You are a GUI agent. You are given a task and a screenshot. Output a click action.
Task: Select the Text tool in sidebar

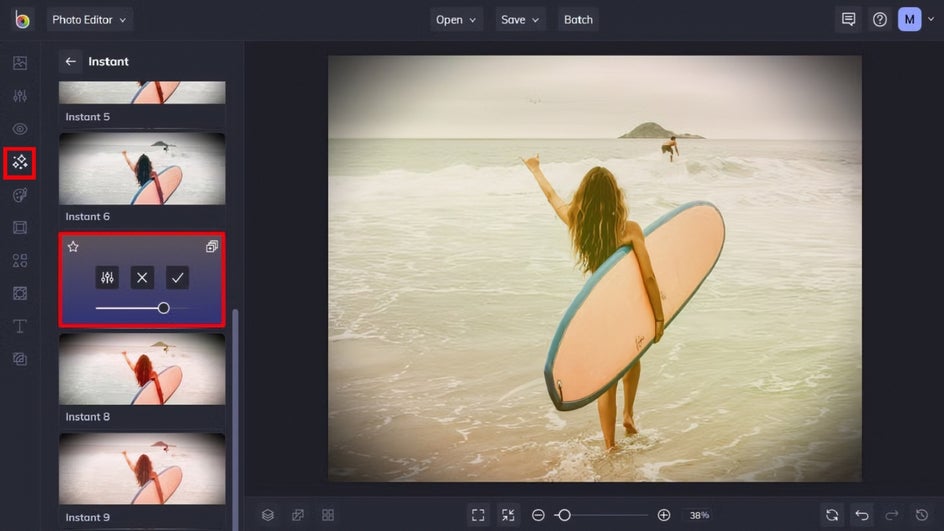[x=20, y=326]
